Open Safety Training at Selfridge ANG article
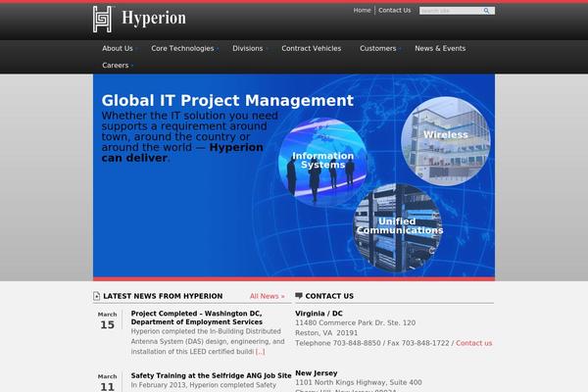Screen dimensions: 588x392 pos(211,375)
